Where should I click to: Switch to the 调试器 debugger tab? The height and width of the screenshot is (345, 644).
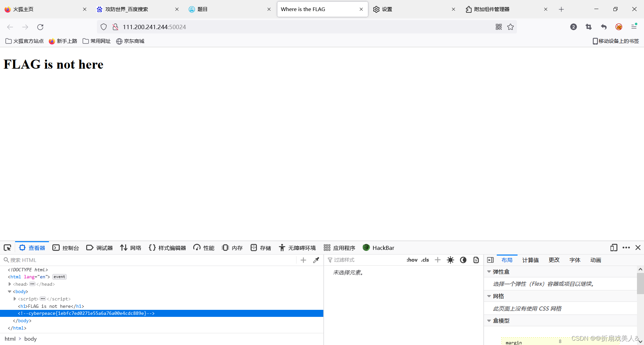click(x=100, y=248)
